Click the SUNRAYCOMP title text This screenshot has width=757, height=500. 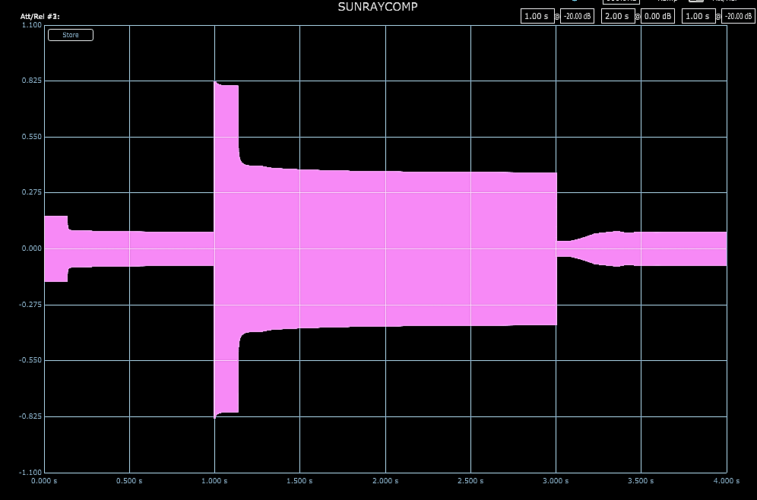[x=378, y=7]
